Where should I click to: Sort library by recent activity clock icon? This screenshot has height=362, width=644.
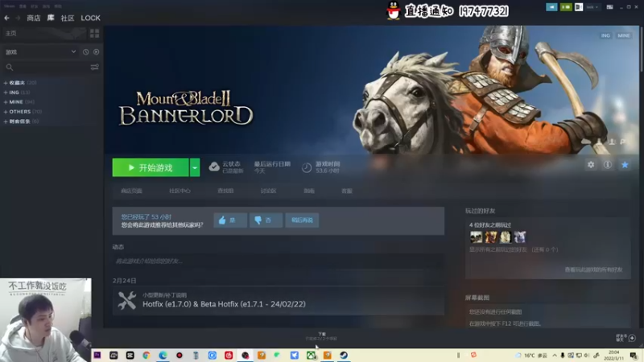point(85,52)
